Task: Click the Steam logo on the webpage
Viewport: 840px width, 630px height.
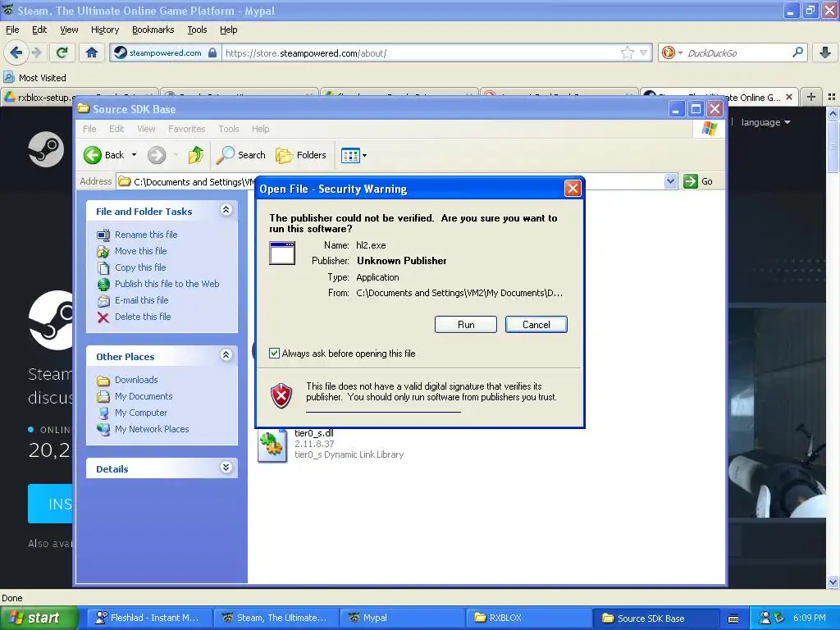Action: pyautogui.click(x=46, y=149)
